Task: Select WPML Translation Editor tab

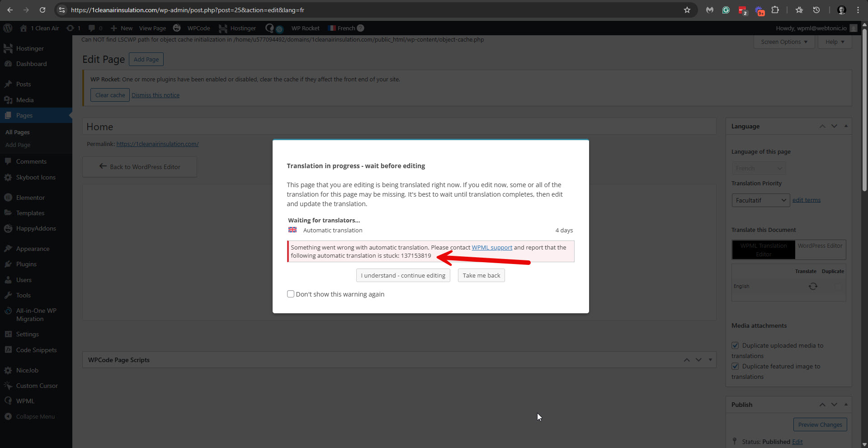Action: [763, 250]
